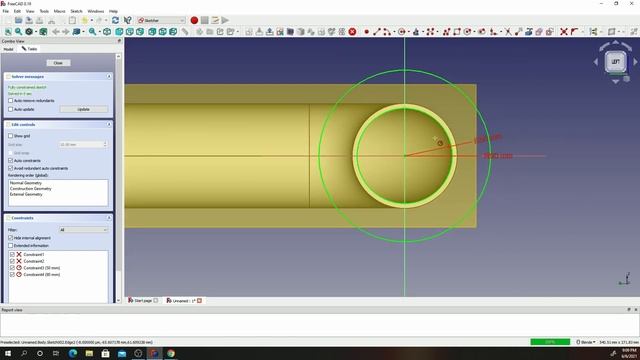Enable Extended information checkbox
This screenshot has height=360, width=640.
click(x=11, y=246)
